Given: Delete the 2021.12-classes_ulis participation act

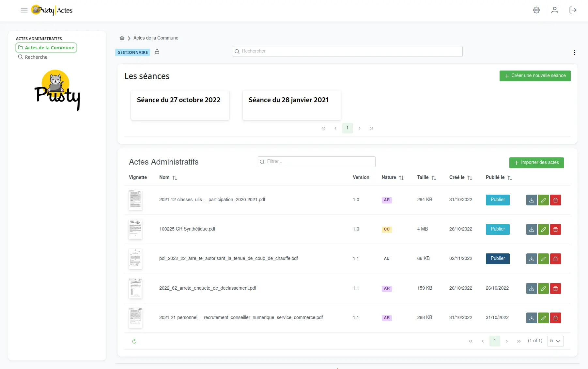Looking at the screenshot, I should (555, 200).
